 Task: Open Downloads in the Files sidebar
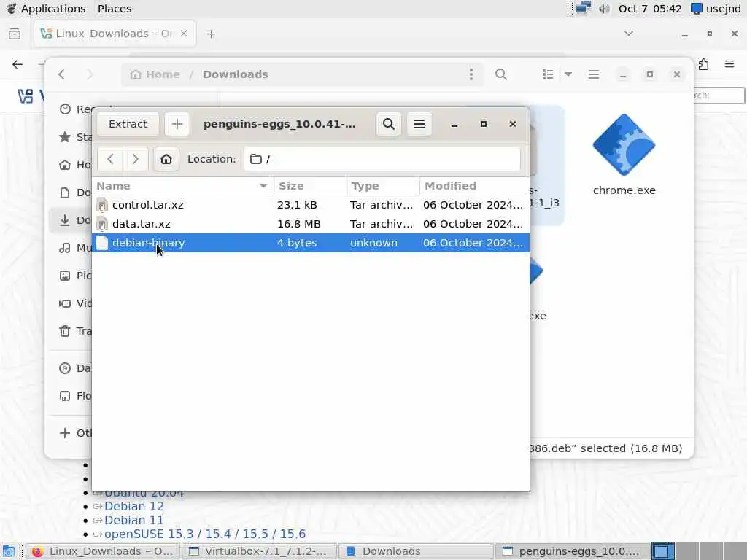point(71,220)
